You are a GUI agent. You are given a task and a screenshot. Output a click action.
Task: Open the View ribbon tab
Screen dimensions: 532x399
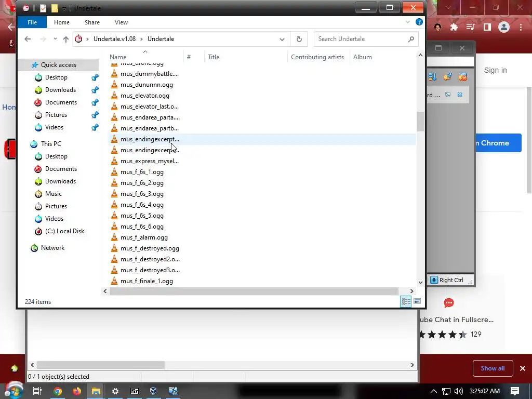pos(121,22)
